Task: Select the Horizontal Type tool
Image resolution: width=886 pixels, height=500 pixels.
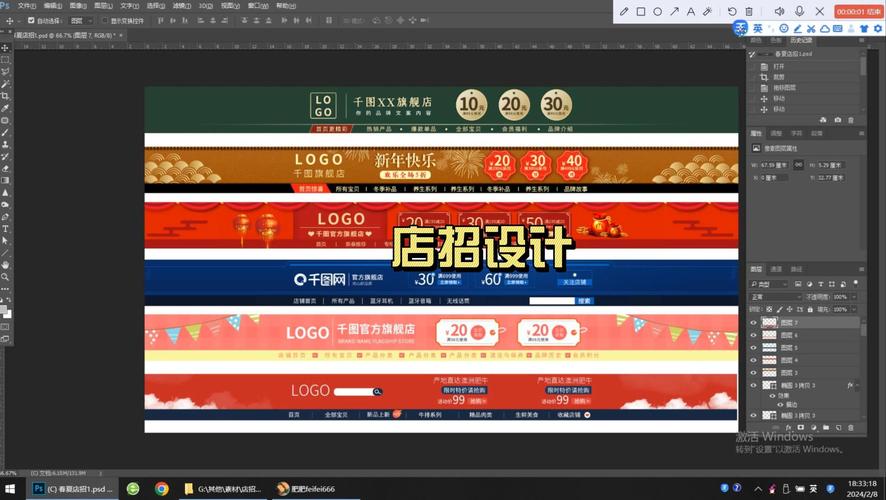Action: (5, 229)
